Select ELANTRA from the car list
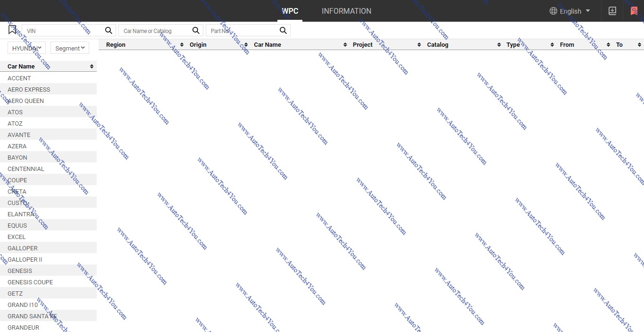644x332 pixels. coord(21,214)
